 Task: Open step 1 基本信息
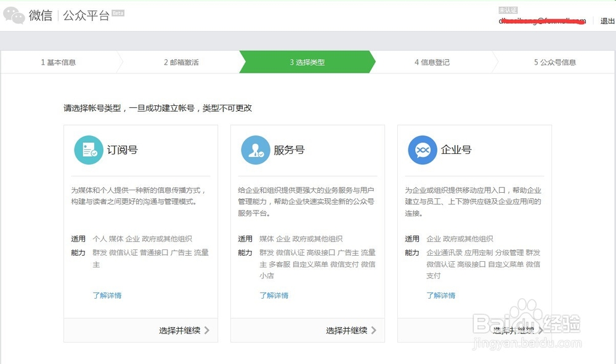59,62
